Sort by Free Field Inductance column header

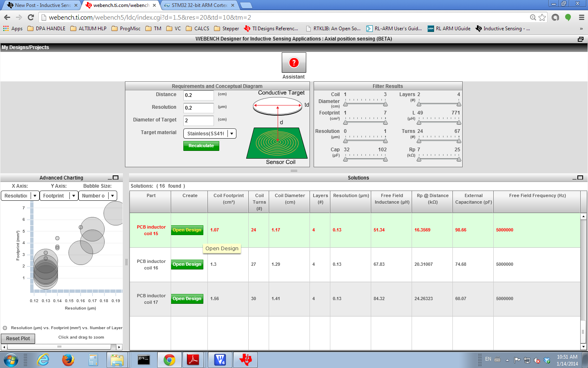[x=392, y=202]
